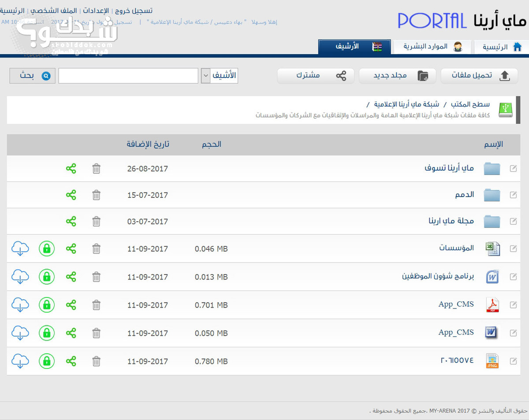Download the 0.780 MB PNG file
The width and height of the screenshot is (529, 420).
coord(20,362)
